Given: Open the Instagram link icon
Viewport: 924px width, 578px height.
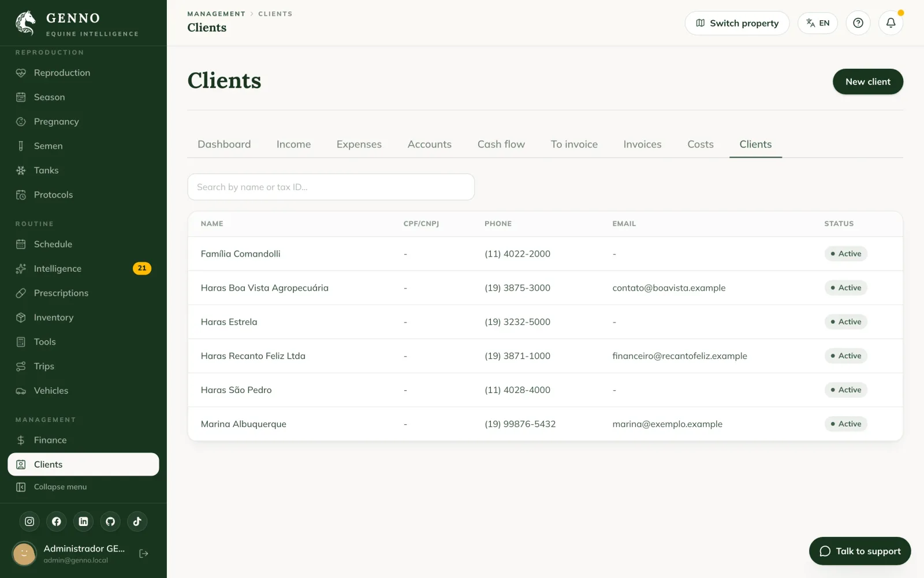Looking at the screenshot, I should pos(29,521).
